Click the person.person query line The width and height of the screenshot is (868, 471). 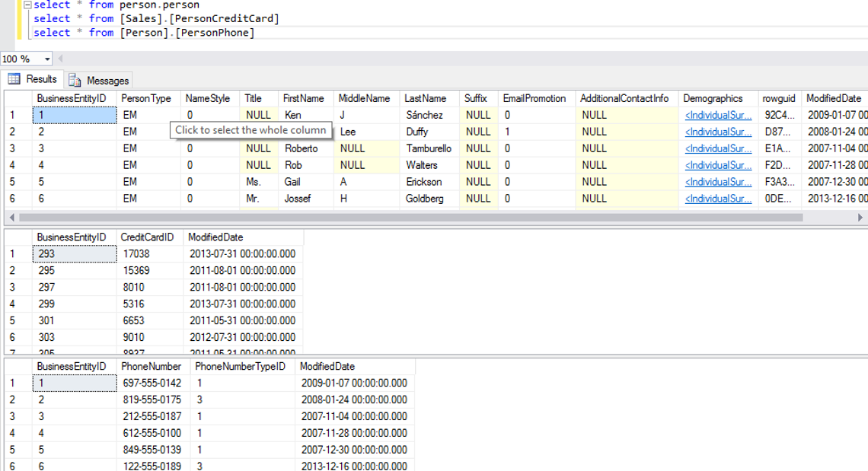coord(116,5)
